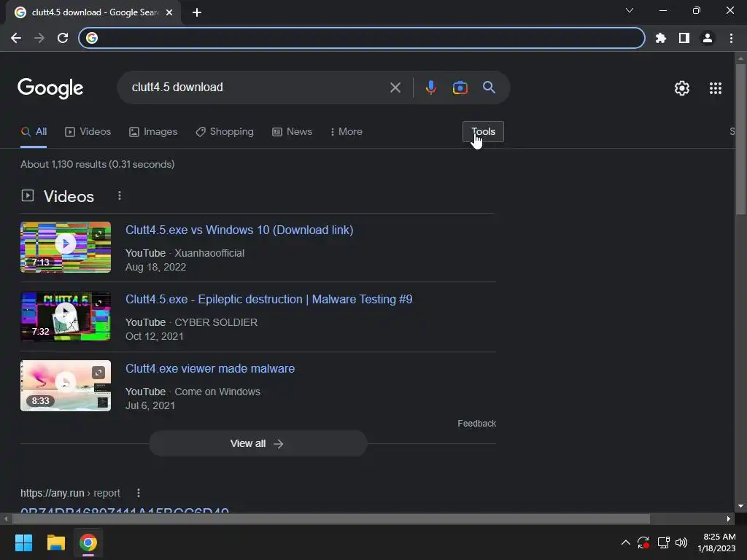
Task: Start voice search with microphone icon
Action: click(x=430, y=87)
